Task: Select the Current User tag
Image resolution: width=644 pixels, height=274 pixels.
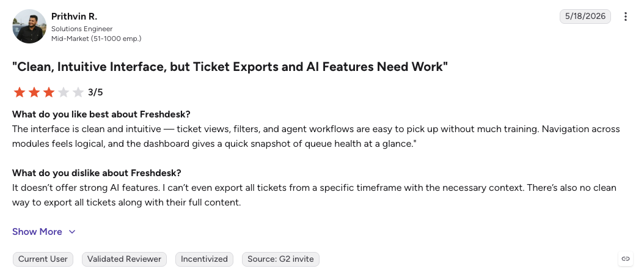Action: point(43,259)
